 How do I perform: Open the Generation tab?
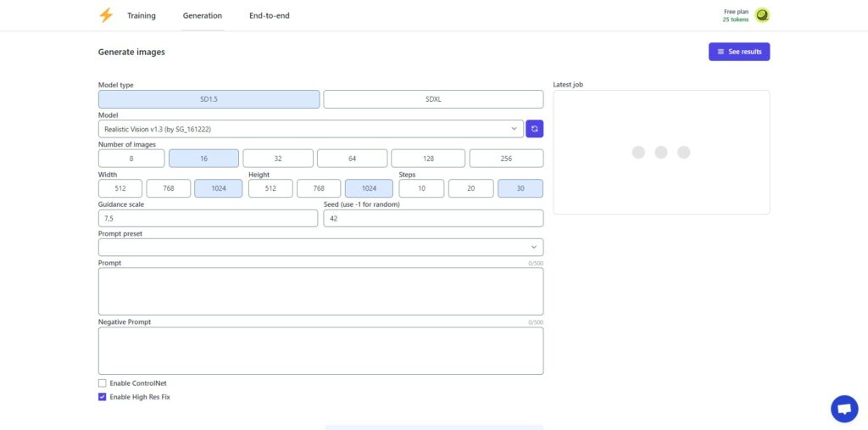[203, 15]
